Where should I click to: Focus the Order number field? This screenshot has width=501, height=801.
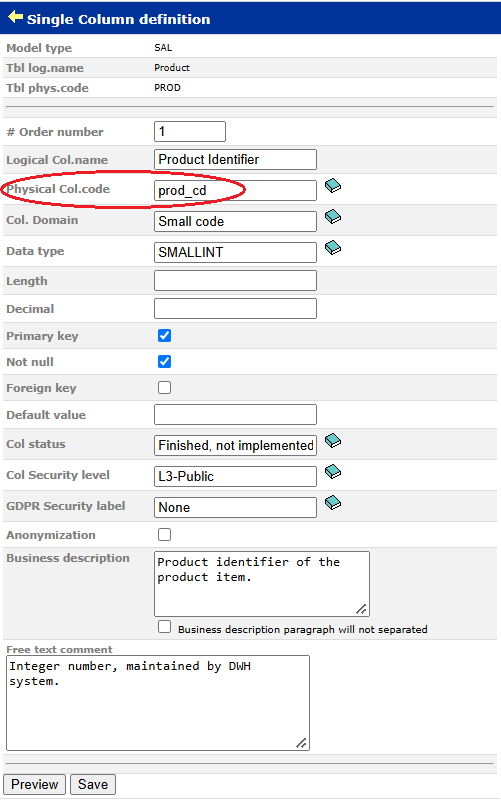[190, 132]
